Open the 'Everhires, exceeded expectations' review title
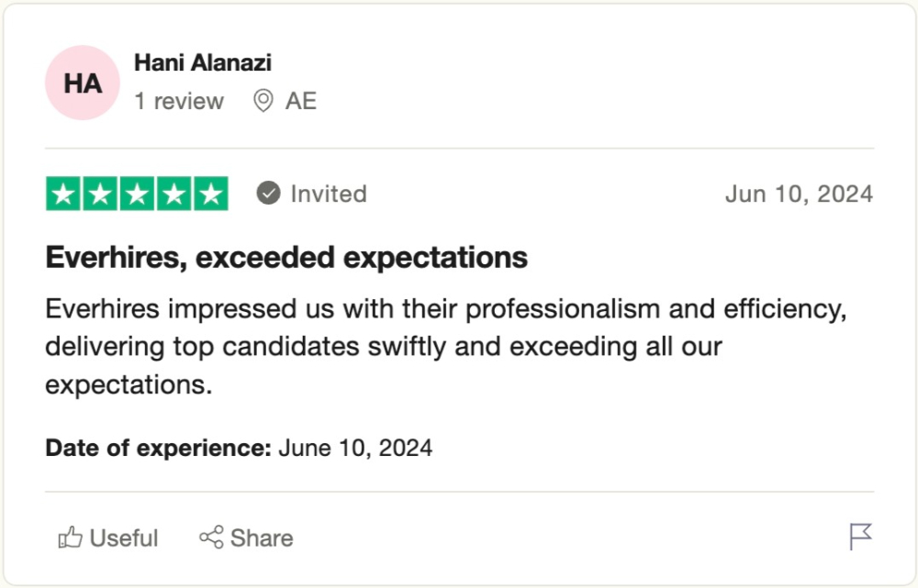The image size is (918, 588). tap(286, 258)
